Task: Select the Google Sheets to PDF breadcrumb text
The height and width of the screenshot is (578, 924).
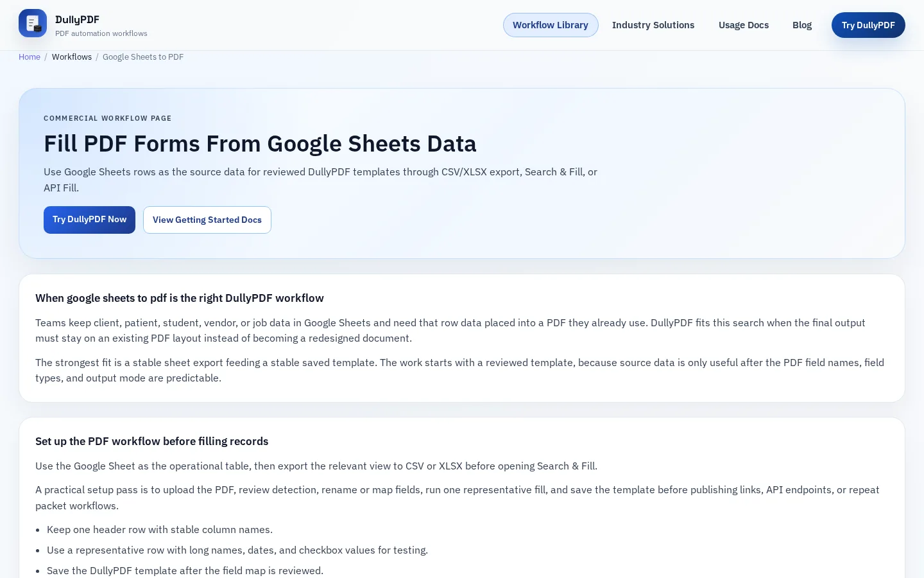Action: [x=143, y=57]
